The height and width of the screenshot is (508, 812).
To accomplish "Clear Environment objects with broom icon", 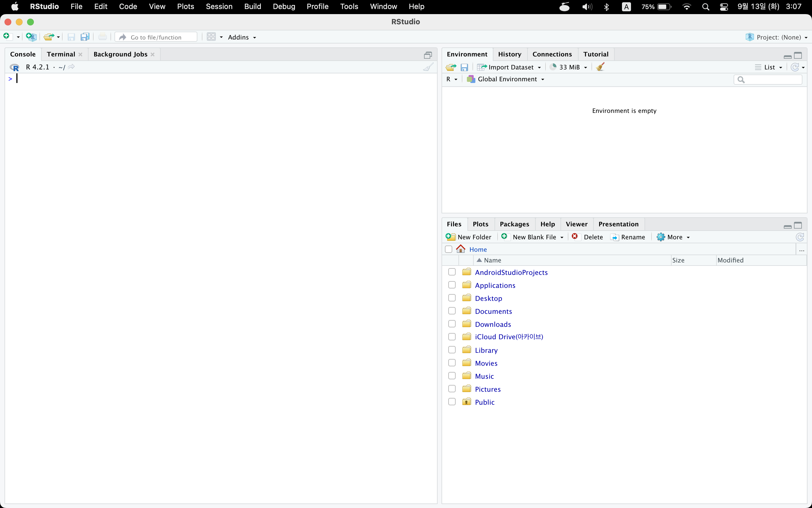I will [601, 67].
